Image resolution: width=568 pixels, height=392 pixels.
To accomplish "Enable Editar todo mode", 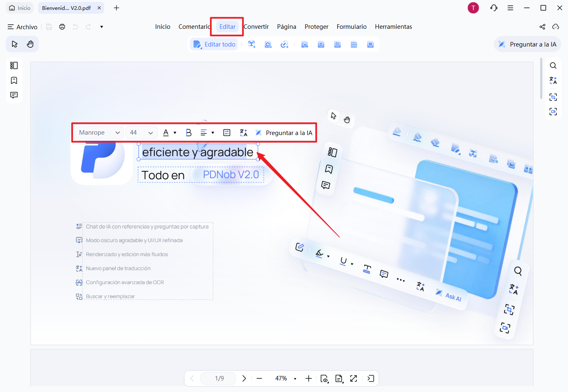I will click(214, 44).
